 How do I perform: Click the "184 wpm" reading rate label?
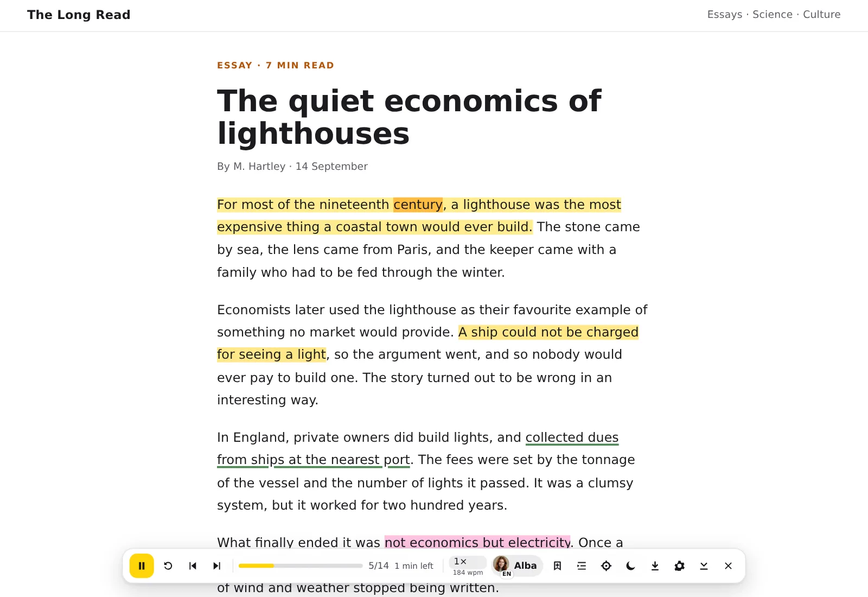468,573
